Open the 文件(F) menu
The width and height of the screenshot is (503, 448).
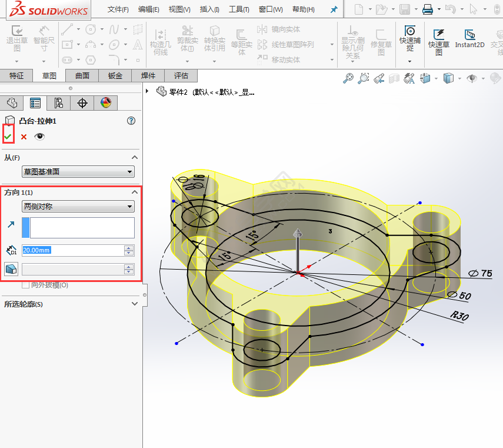pos(118,9)
